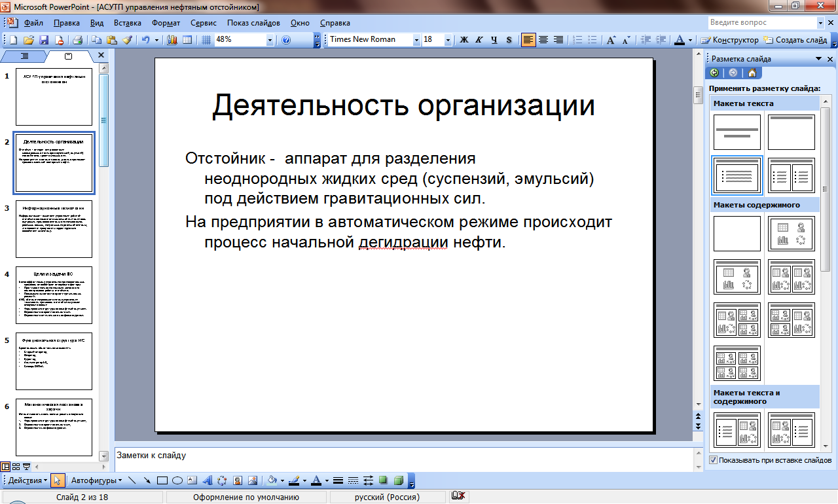The image size is (838, 504).
Task: Insert a picture from file
Action: pyautogui.click(x=253, y=480)
